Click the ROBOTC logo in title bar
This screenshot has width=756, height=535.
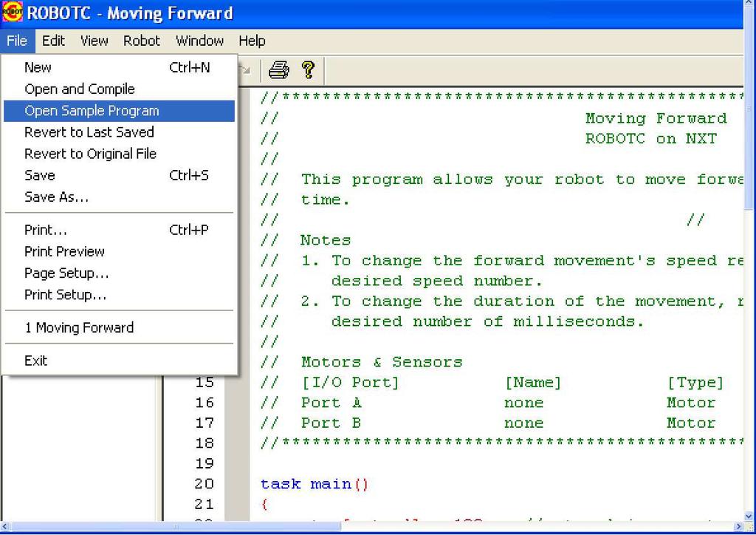12,12
